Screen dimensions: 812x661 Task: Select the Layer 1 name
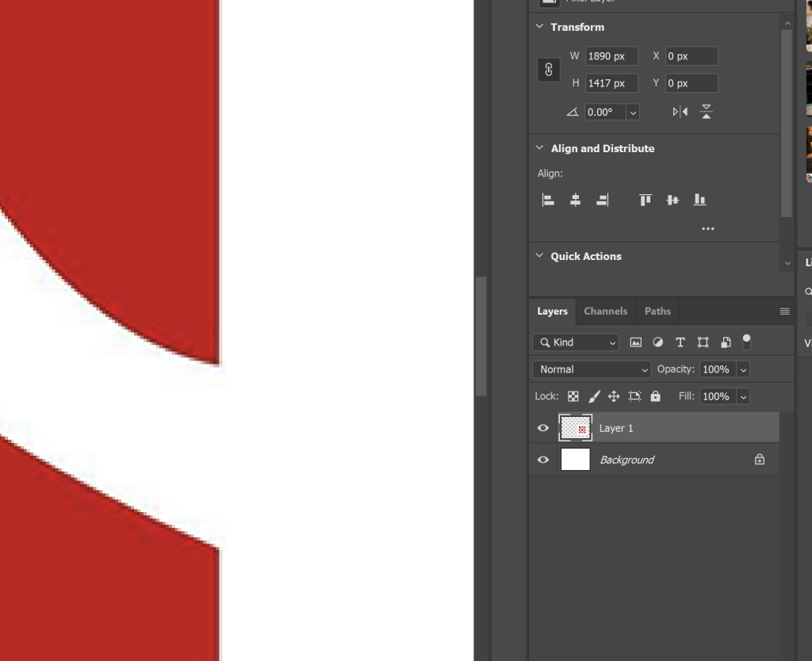[616, 428]
